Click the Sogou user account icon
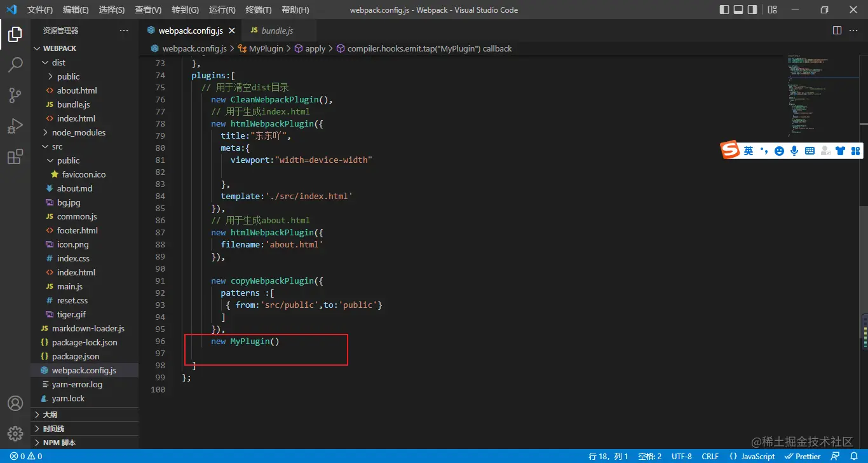This screenshot has width=868, height=463. pyautogui.click(x=825, y=151)
